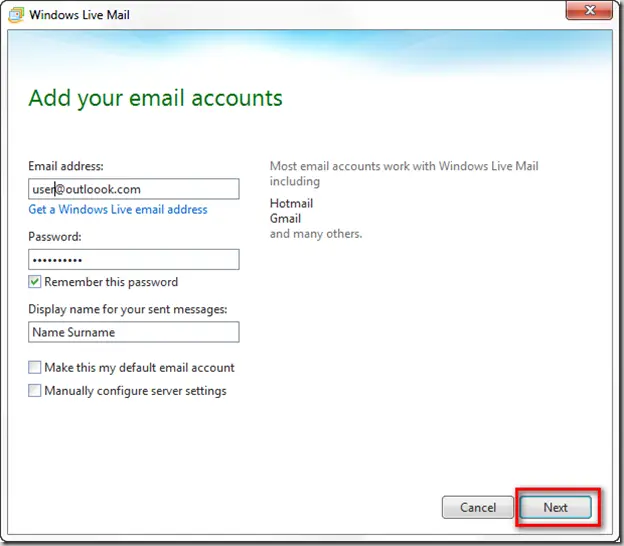Click the Windows Live Mail title icon
The height and width of the screenshot is (546, 624).
click(x=16, y=15)
